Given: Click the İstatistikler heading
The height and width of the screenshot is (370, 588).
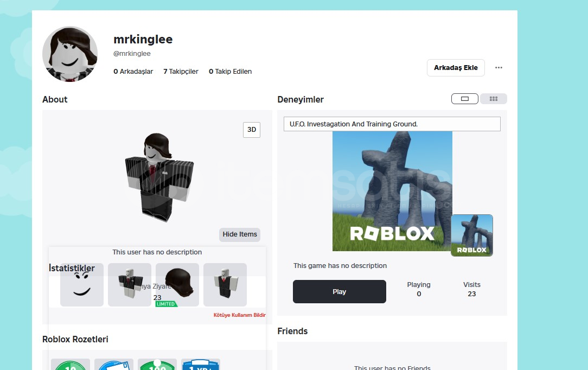Looking at the screenshot, I should pyautogui.click(x=72, y=269).
